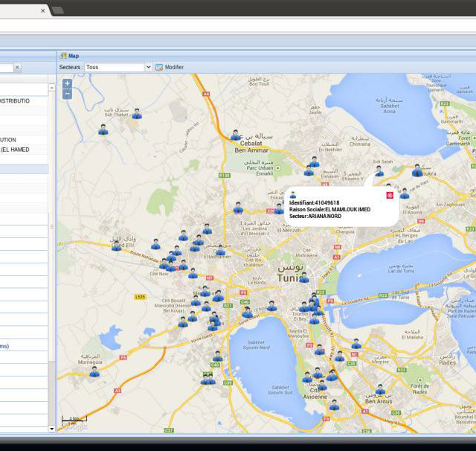Select the client marker near Sidi Thabet
The height and width of the screenshot is (451, 476).
(x=137, y=114)
